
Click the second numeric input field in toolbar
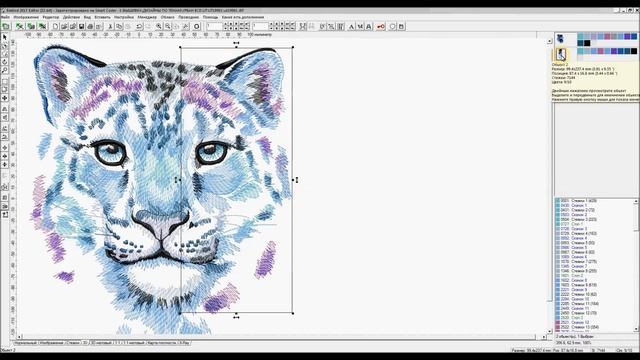(x=260, y=27)
